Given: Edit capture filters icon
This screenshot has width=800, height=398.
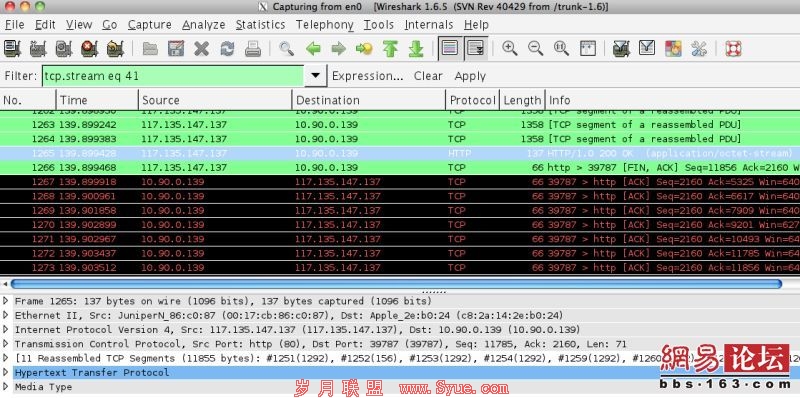Looking at the screenshot, I should click(x=621, y=49).
